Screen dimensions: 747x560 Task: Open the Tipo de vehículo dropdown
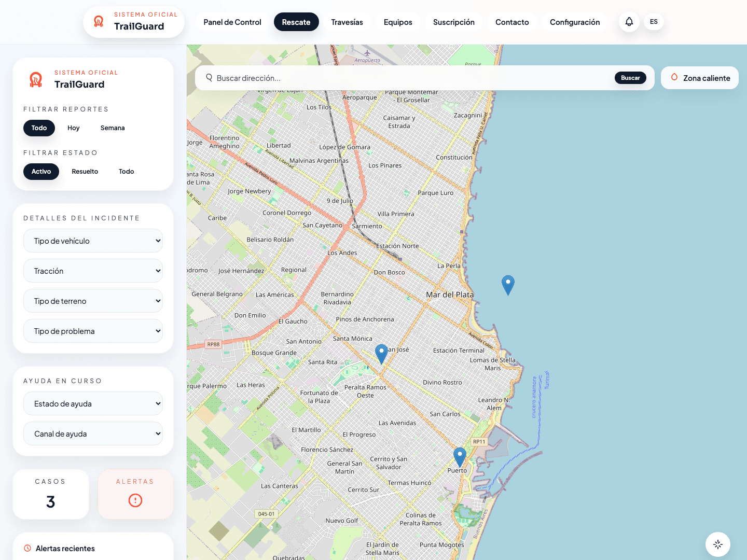93,241
